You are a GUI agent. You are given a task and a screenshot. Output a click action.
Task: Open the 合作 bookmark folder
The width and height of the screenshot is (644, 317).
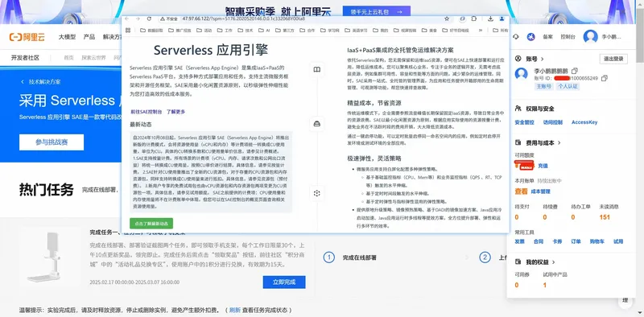point(308,31)
